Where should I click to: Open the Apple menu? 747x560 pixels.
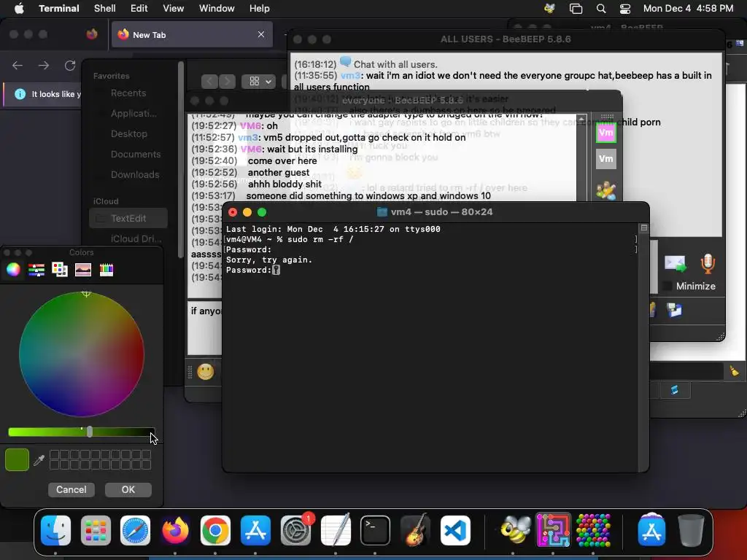19,9
